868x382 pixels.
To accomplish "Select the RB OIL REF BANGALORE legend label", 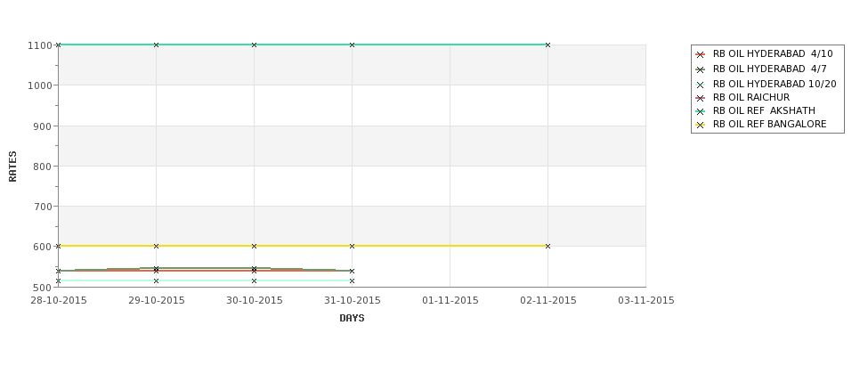I will pyautogui.click(x=769, y=124).
